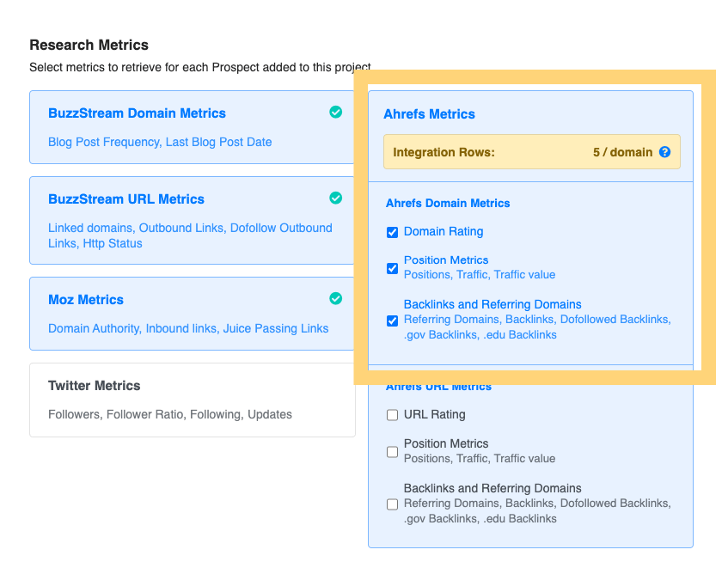
Task: Uncheck Backlinks and Referring Domains domain checkbox
Action: pyautogui.click(x=392, y=321)
